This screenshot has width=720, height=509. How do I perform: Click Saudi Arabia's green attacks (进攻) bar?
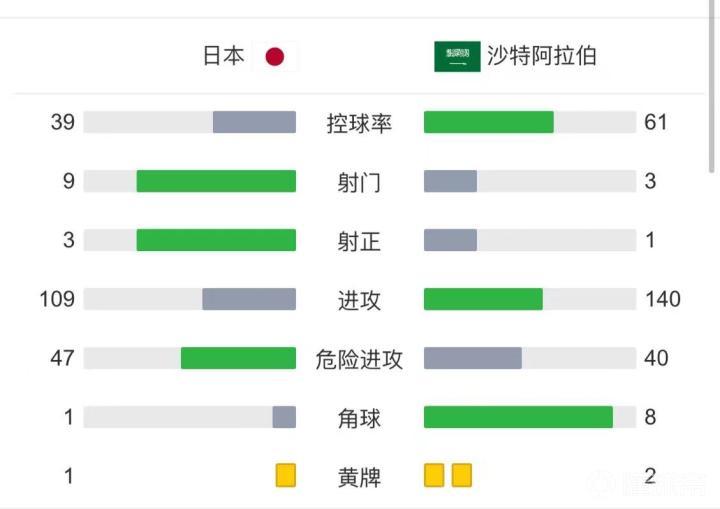483,299
